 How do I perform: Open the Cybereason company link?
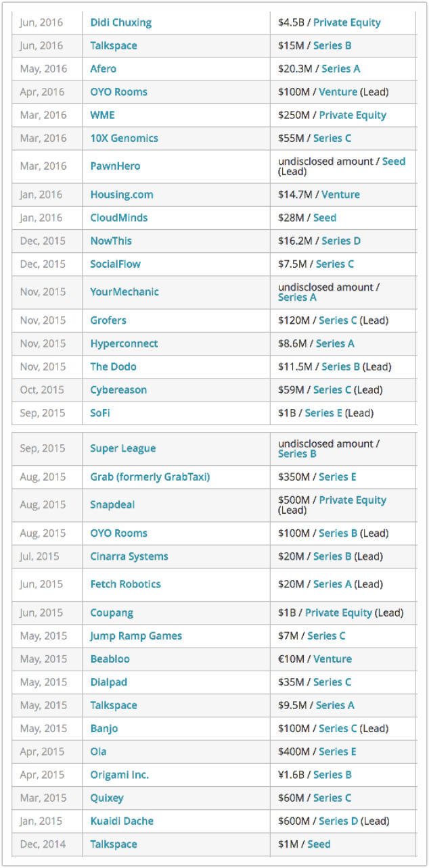click(x=118, y=389)
